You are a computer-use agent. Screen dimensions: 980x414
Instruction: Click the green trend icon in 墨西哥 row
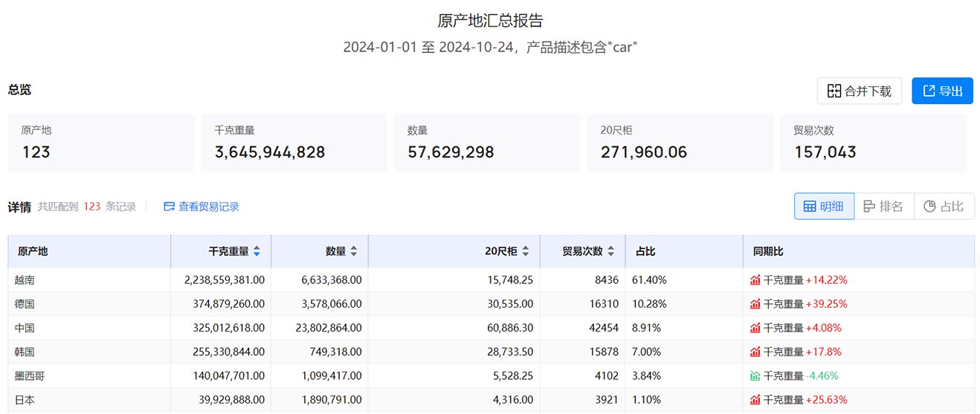(x=755, y=375)
